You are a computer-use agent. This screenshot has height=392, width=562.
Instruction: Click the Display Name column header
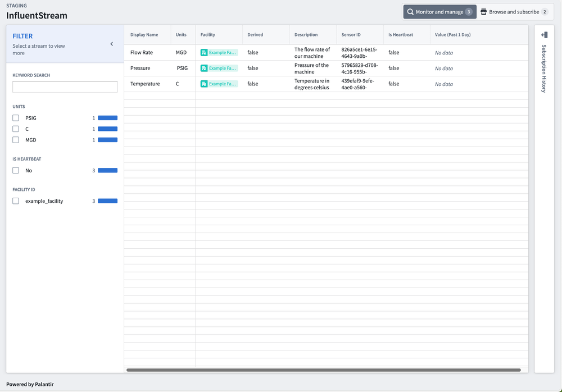pos(144,35)
